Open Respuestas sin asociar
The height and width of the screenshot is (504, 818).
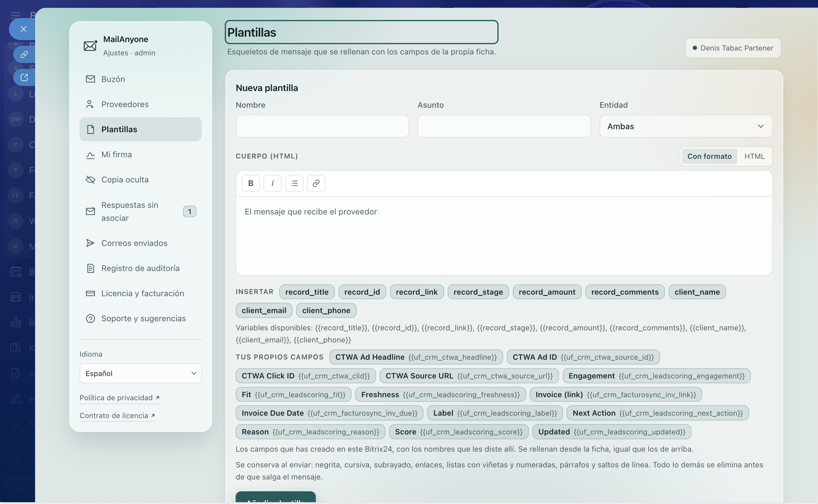coord(140,211)
